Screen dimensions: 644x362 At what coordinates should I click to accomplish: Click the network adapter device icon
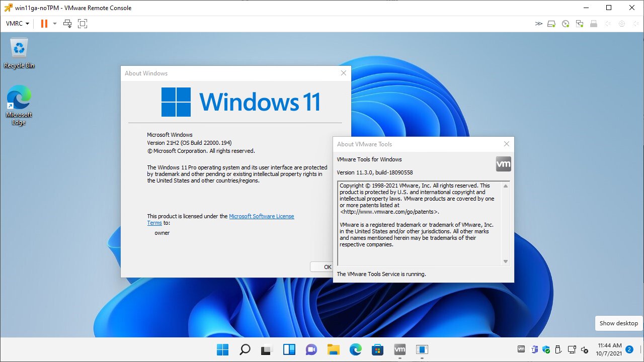[580, 23]
